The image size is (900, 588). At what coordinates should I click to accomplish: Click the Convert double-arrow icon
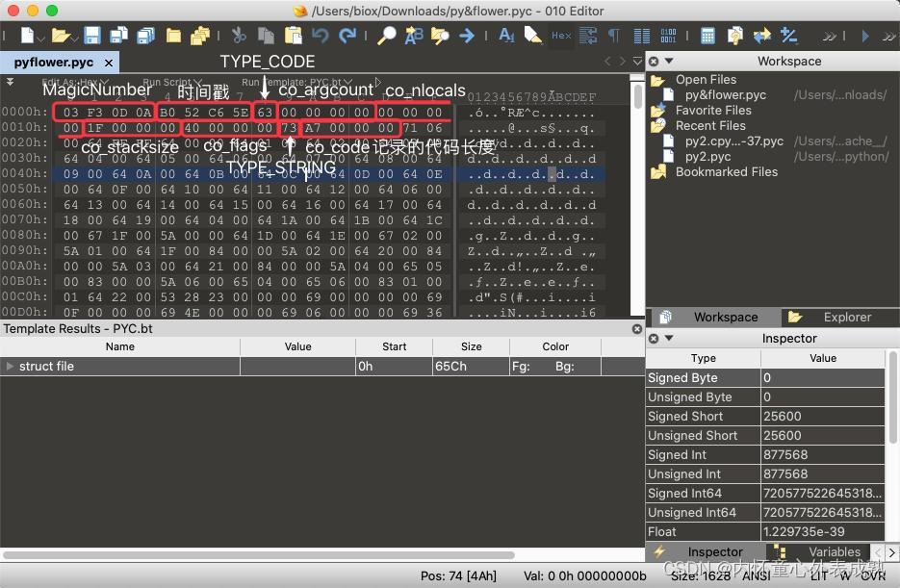point(761,36)
